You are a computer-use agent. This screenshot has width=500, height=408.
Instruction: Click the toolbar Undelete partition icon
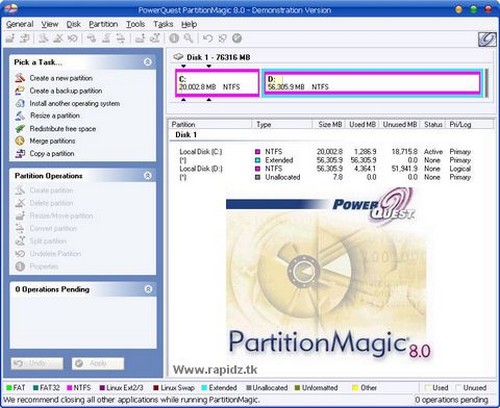(72, 38)
